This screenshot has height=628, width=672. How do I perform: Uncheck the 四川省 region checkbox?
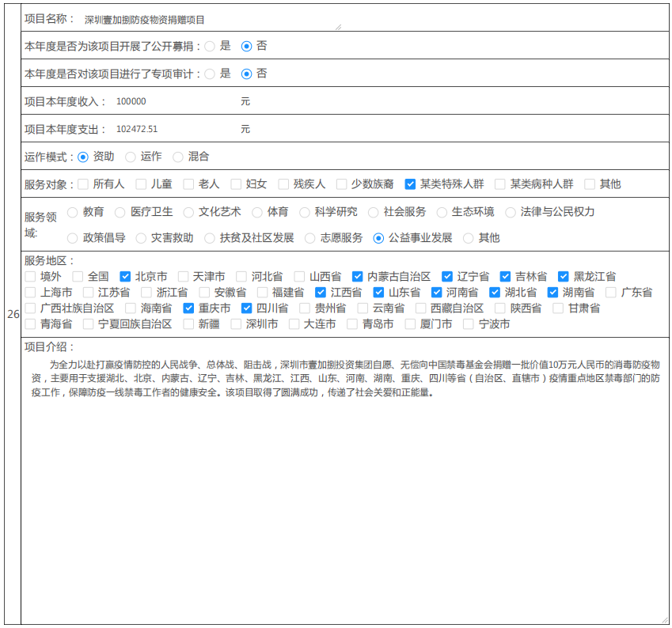pyautogui.click(x=246, y=308)
